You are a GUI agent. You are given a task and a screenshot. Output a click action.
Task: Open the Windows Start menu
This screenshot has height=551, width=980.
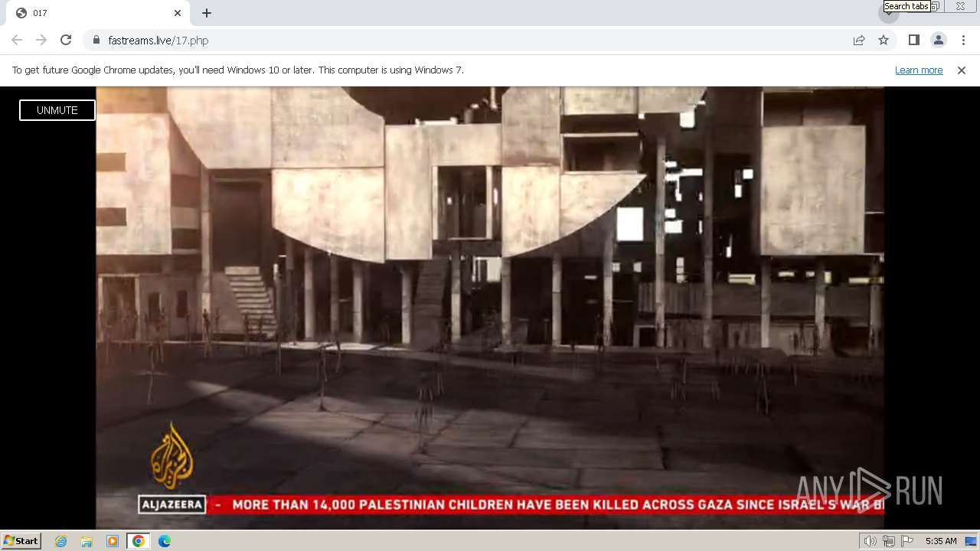pos(21,541)
